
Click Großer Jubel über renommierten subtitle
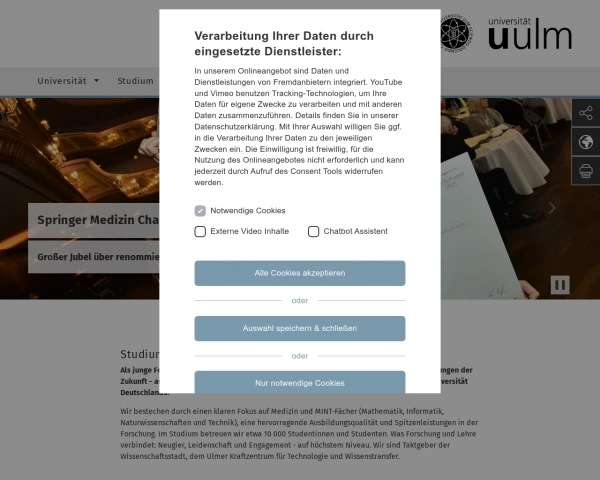pos(98,257)
